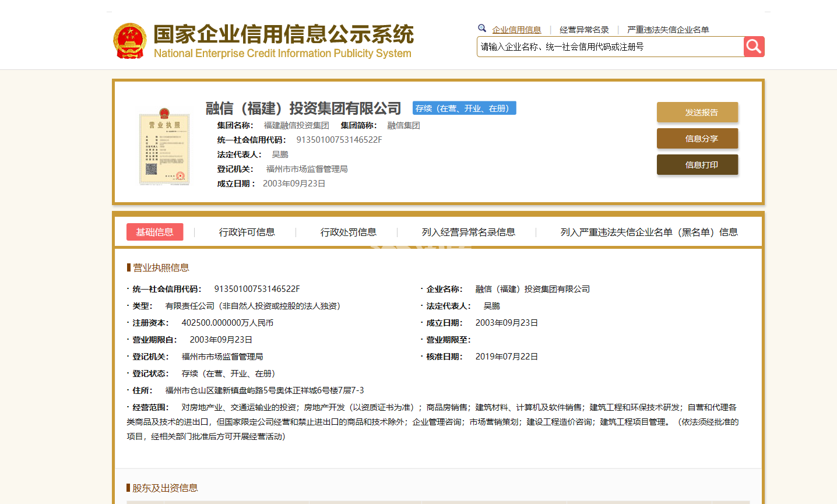Open the 列入严重违法失信企业名单（黑名单）信息 tab

(x=649, y=232)
